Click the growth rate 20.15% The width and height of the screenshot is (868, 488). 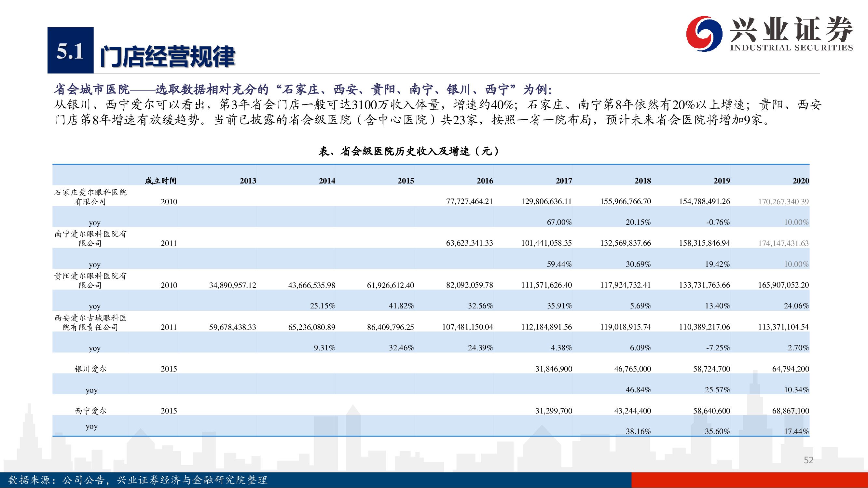click(x=638, y=222)
